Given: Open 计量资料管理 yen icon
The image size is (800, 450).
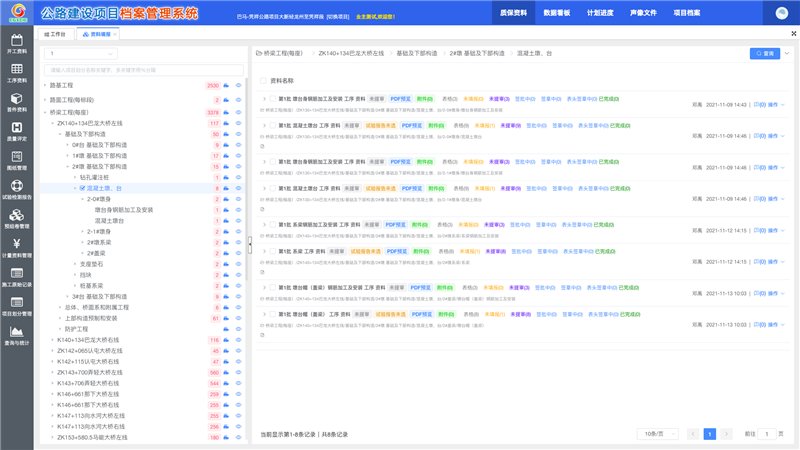Looking at the screenshot, I should (x=16, y=248).
